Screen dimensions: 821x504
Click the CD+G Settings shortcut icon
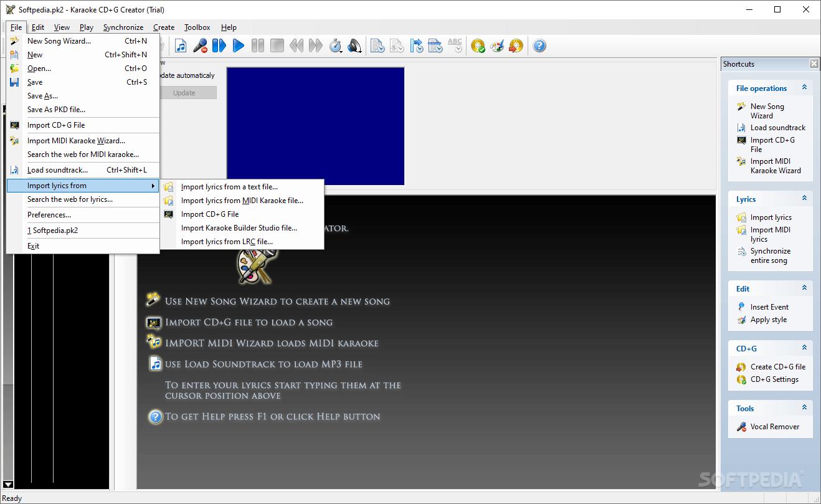(x=743, y=379)
